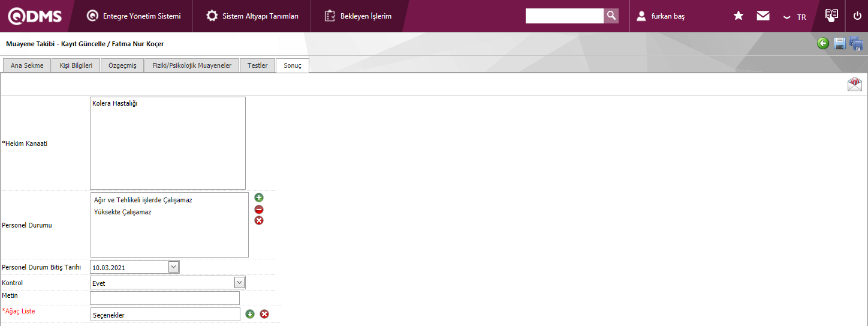Viewport: 868px width, 326px height.
Task: Expand the TR language selector
Action: (x=795, y=17)
